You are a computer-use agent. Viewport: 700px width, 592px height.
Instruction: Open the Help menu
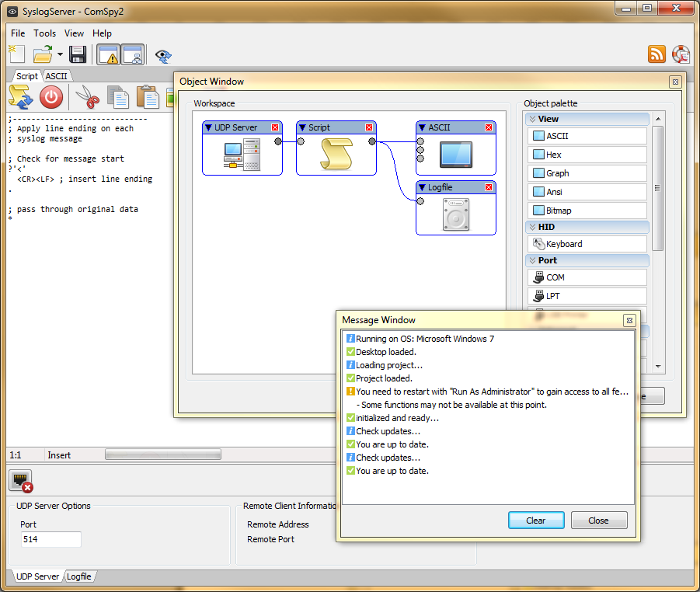coord(103,33)
